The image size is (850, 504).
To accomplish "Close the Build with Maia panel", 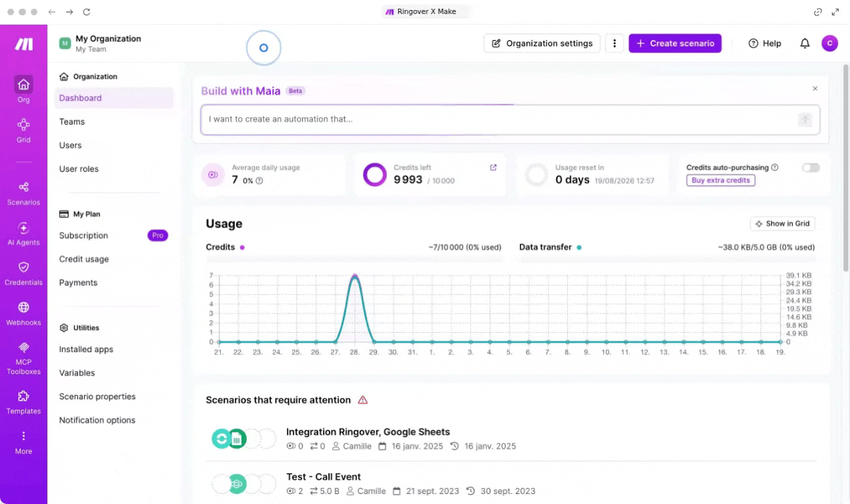I will [x=815, y=88].
